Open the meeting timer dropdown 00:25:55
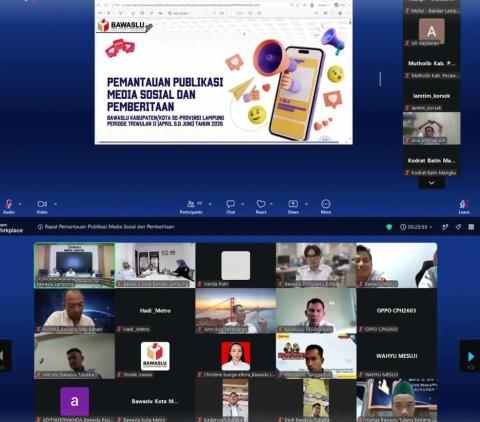480x422 pixels. 416,227
